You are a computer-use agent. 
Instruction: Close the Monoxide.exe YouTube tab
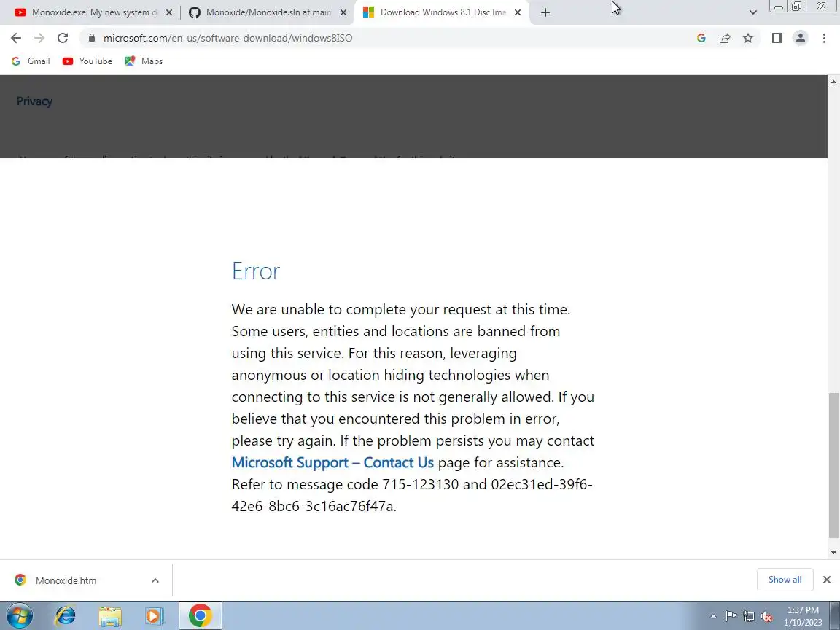point(168,12)
